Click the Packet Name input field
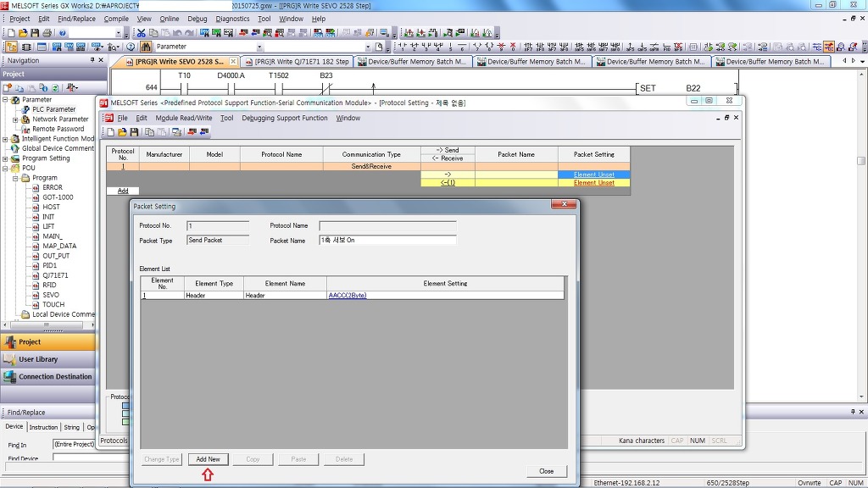This screenshot has width=868, height=488. tap(387, 241)
